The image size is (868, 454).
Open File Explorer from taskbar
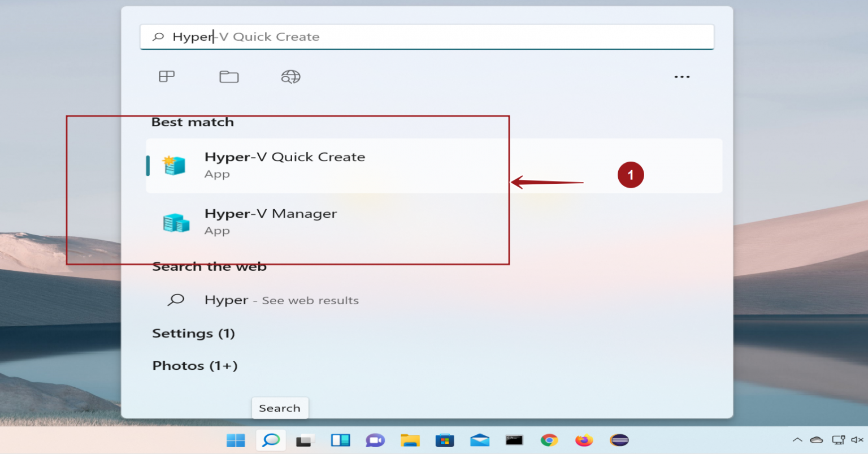410,440
